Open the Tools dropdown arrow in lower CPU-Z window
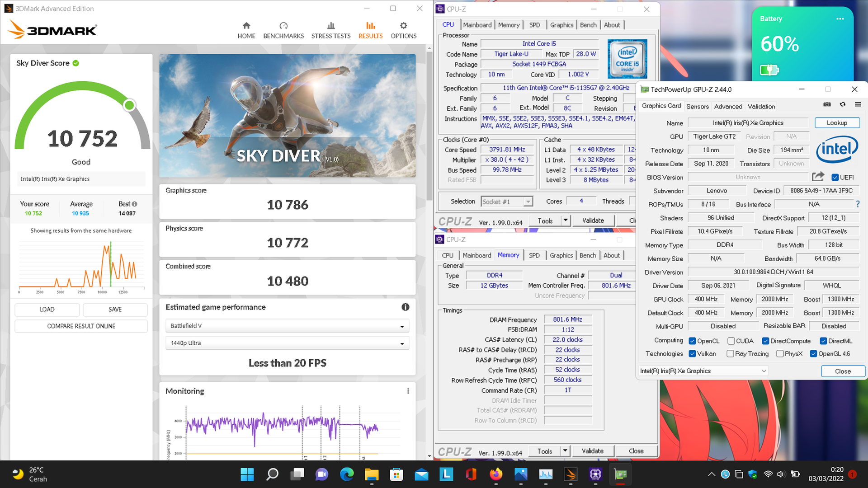The height and width of the screenshot is (488, 868). tap(565, 451)
